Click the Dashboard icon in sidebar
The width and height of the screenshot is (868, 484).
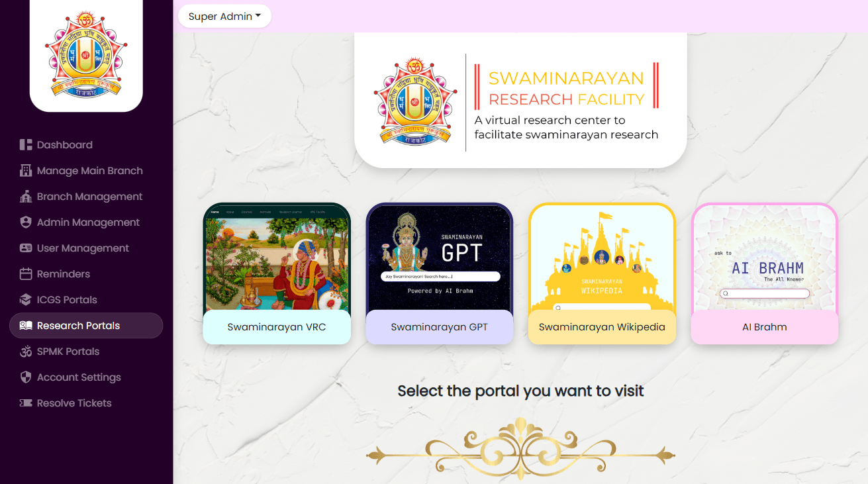[26, 145]
